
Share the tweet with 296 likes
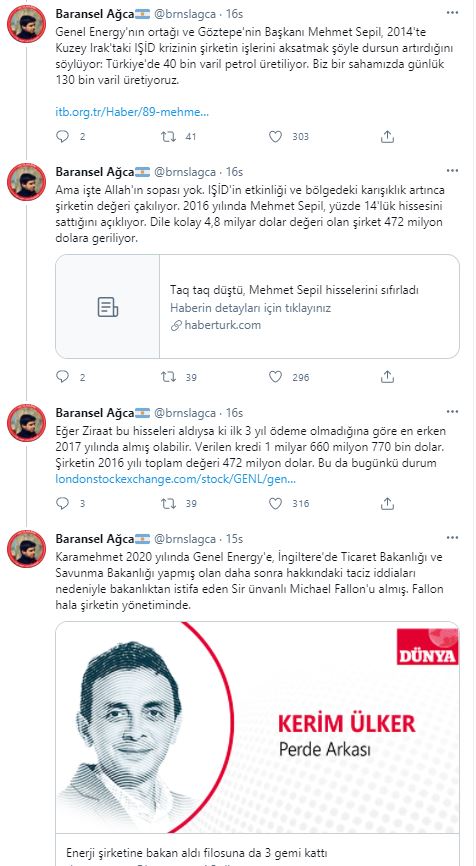[388, 377]
